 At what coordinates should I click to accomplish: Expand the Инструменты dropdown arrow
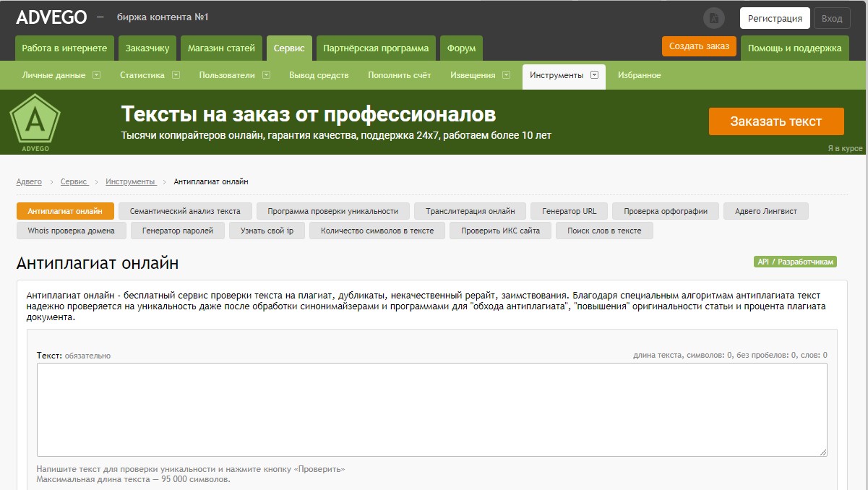coord(594,74)
